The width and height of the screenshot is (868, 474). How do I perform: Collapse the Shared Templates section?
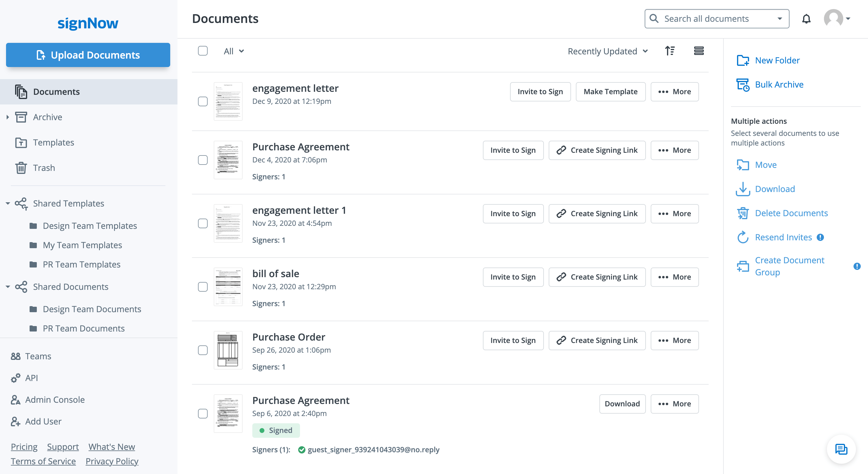[8, 203]
